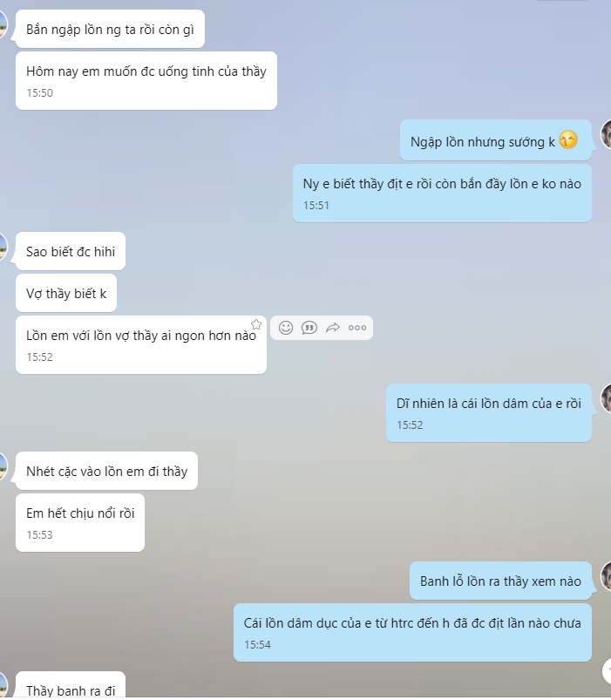The width and height of the screenshot is (611, 700).
Task: Click the 15:54 timestamp on outgoing message
Action: point(257,644)
